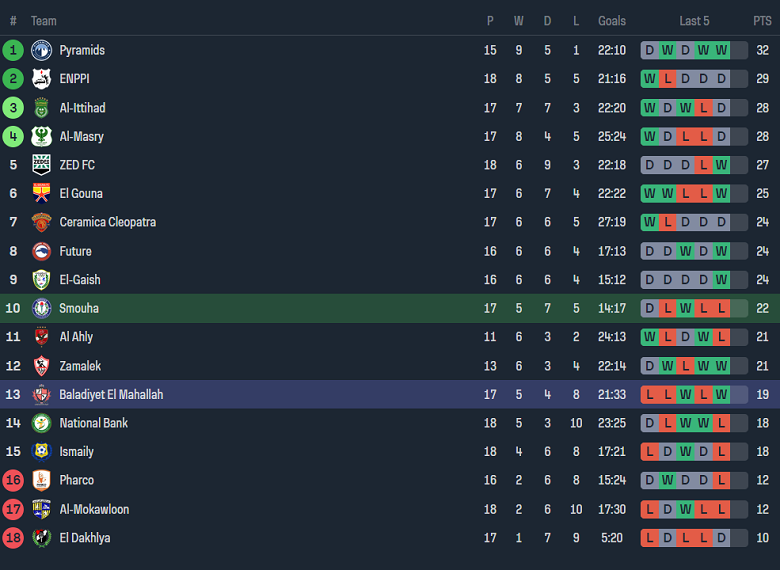Open Baladiyet El Mahallah team page

(x=111, y=395)
